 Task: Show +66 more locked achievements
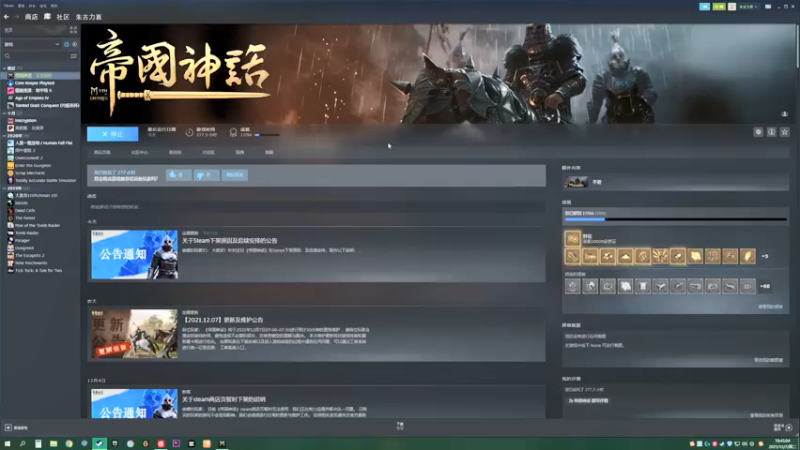pyautogui.click(x=765, y=286)
